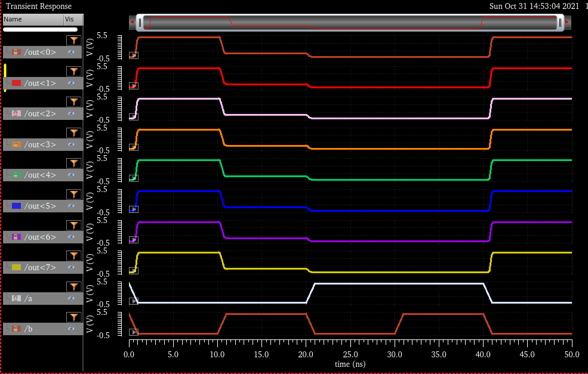Click the filter icon above /out<5>

click(x=74, y=194)
